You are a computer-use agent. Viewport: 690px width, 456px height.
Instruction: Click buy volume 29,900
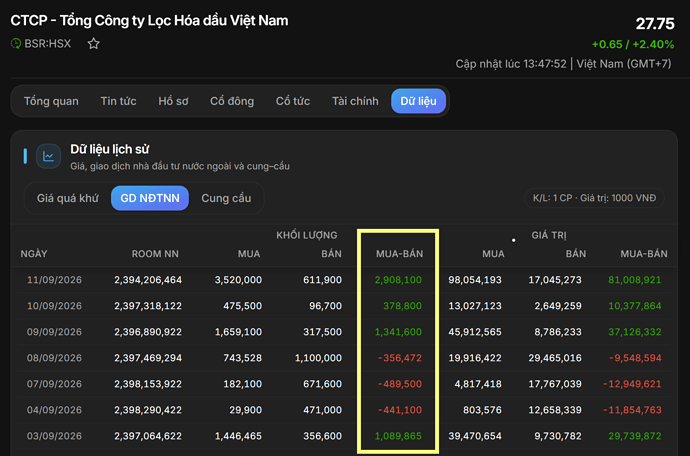click(246, 410)
